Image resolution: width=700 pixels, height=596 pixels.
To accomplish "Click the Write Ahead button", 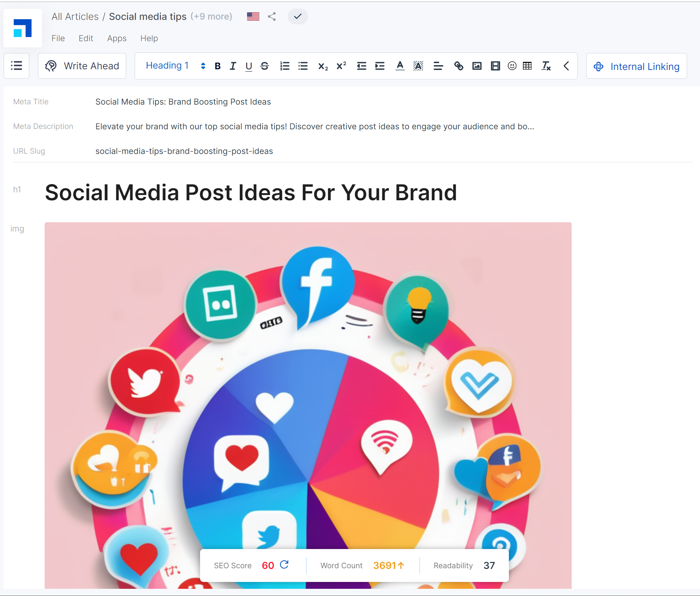I will click(82, 66).
